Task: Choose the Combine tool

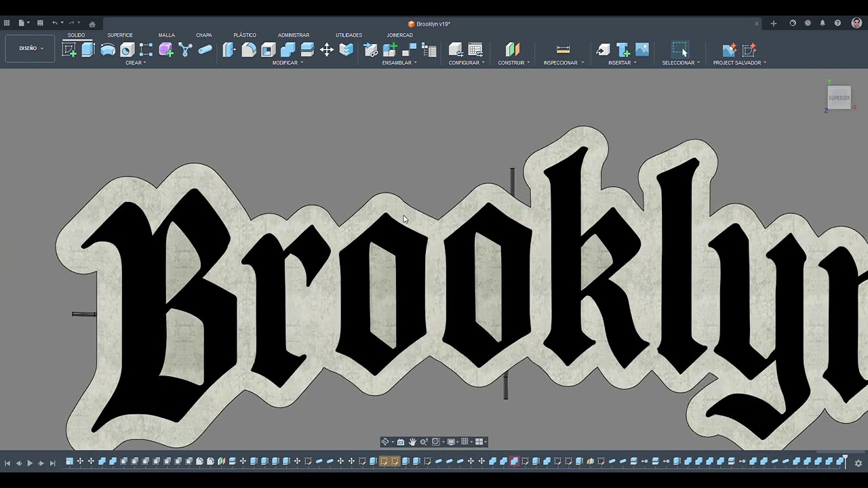Action: 288,49
